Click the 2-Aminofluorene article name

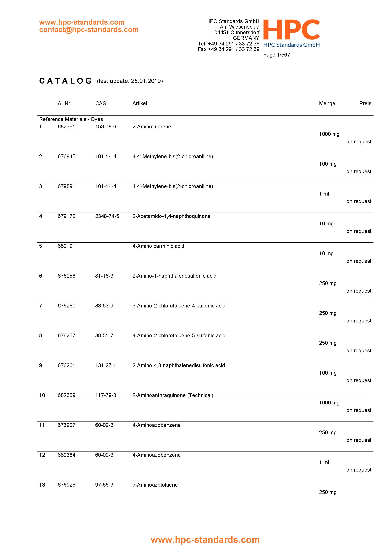point(152,127)
